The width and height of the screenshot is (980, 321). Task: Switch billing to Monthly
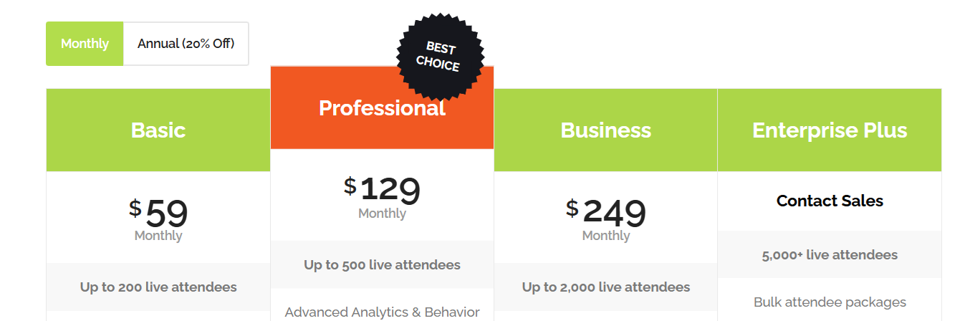85,44
